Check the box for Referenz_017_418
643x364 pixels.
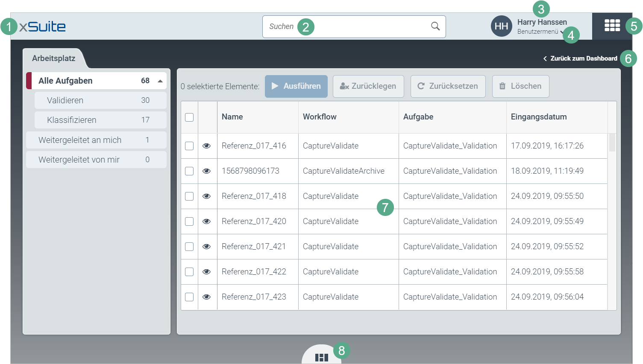(x=189, y=196)
